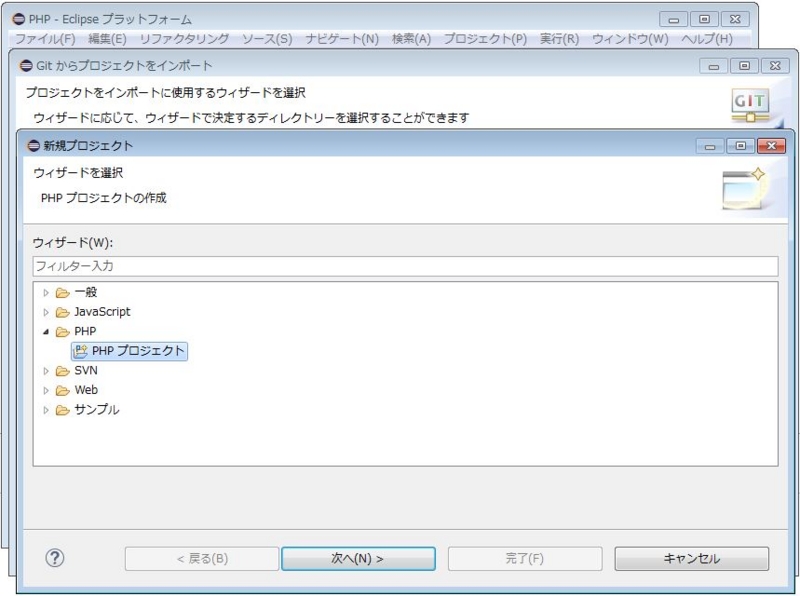Viewport: 800px width, 596px height.
Task: Click the サンプル folder icon
Action: pyautogui.click(x=62, y=410)
